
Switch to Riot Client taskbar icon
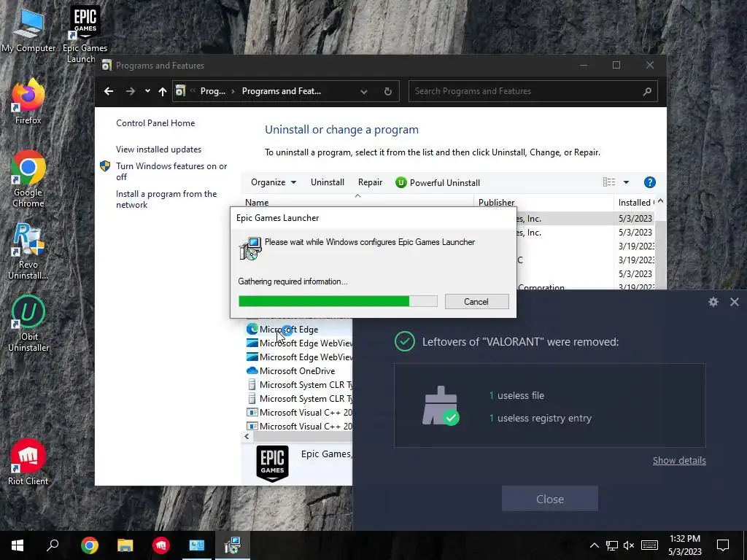tap(161, 545)
